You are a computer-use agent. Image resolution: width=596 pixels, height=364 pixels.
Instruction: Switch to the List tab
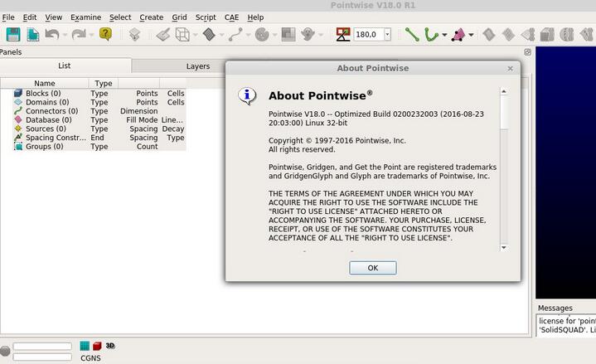point(64,66)
